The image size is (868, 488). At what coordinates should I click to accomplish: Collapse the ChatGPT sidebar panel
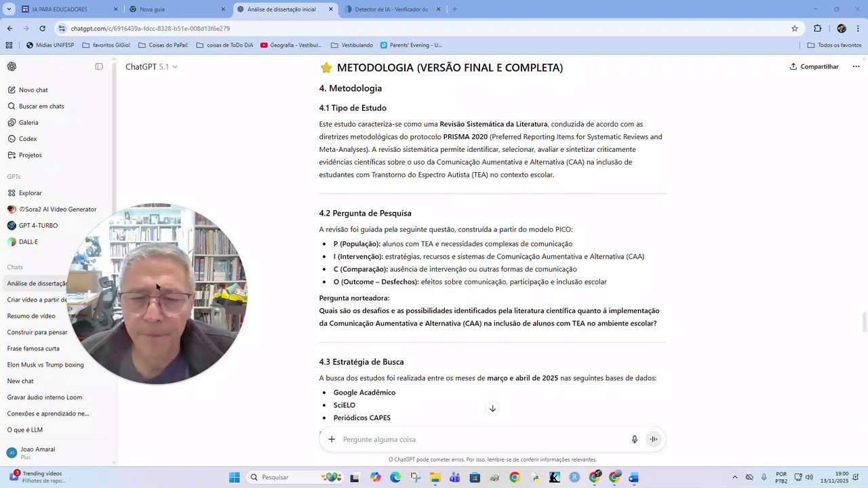tap(99, 66)
